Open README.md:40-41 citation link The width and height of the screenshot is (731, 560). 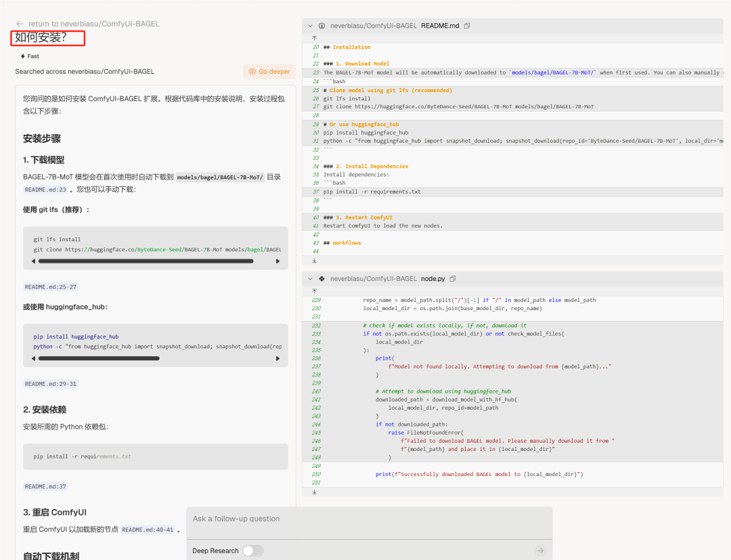click(148, 530)
